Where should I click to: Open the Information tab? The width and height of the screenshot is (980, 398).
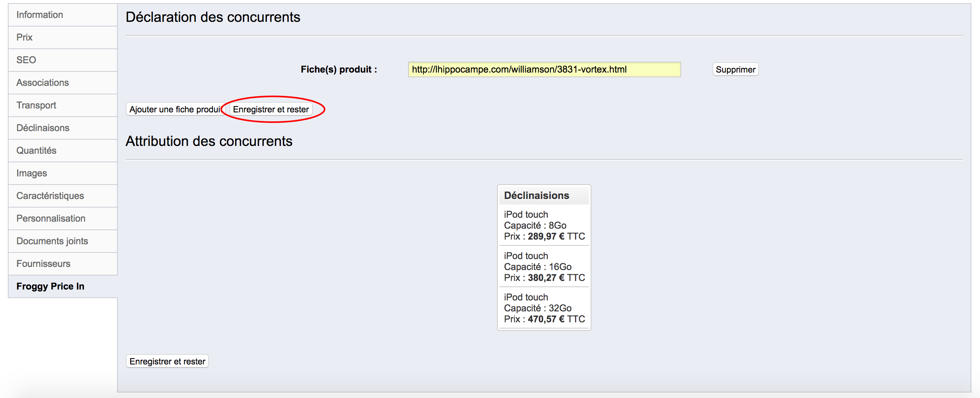point(63,15)
